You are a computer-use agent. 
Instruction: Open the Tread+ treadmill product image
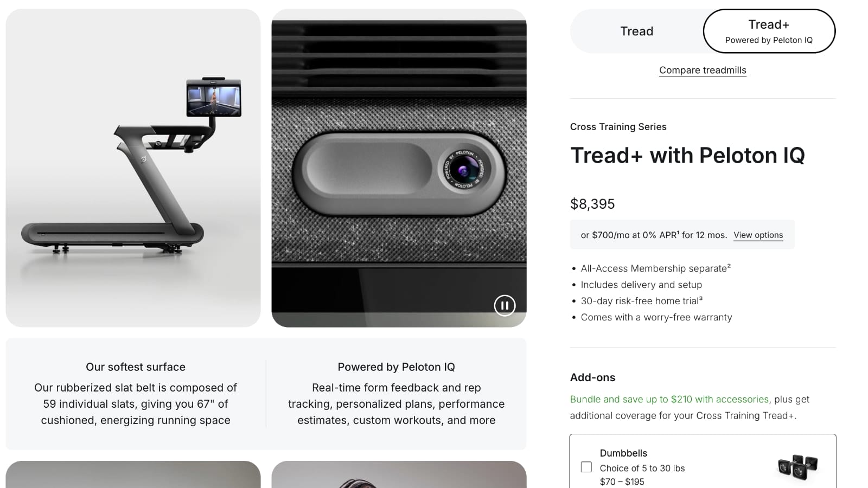coord(133,168)
